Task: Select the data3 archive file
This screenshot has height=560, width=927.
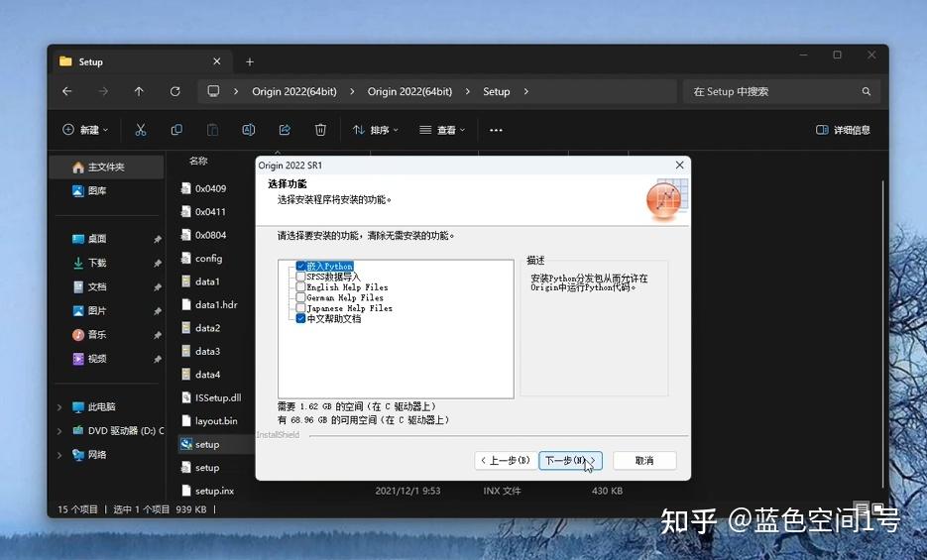Action: (x=200, y=352)
